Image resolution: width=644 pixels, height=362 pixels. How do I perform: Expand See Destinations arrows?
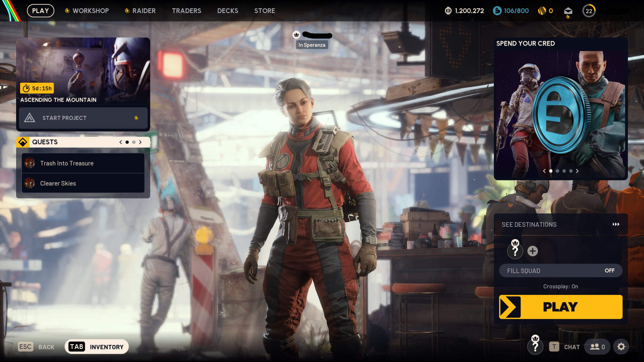pyautogui.click(x=616, y=224)
